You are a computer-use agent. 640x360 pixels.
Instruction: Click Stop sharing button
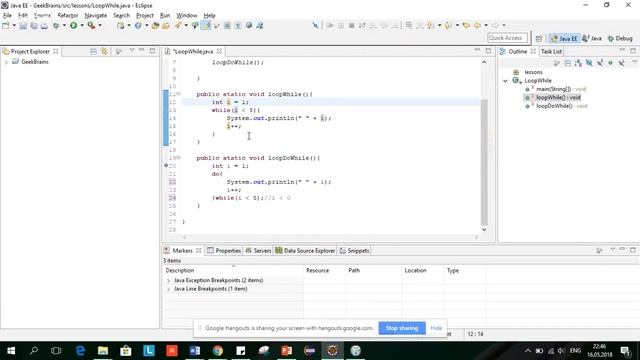pyautogui.click(x=402, y=328)
